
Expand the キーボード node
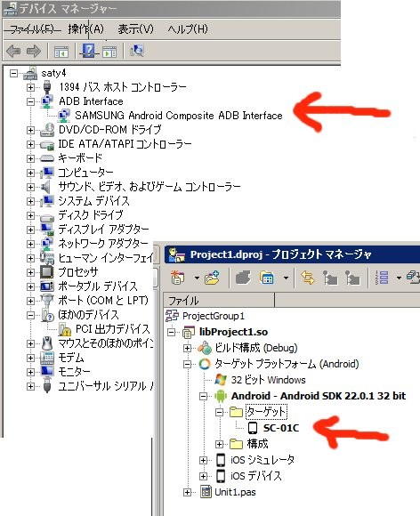(30, 158)
